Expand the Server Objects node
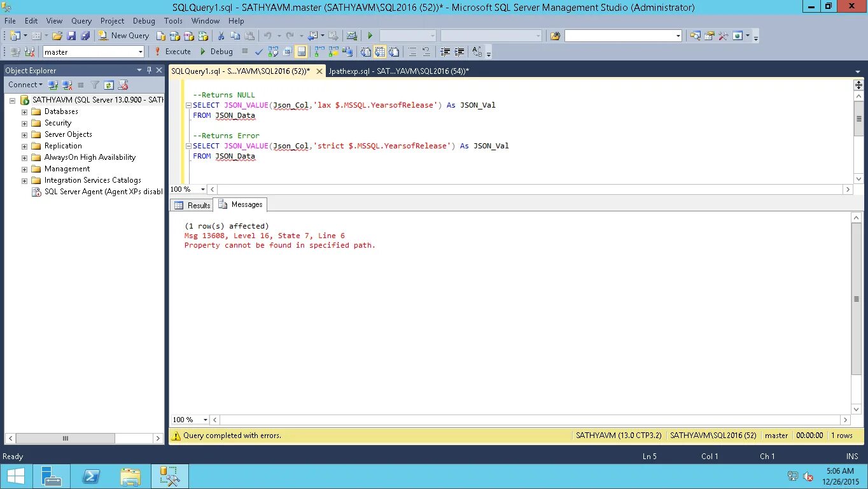Viewport: 868px width, 489px height. (24, 135)
